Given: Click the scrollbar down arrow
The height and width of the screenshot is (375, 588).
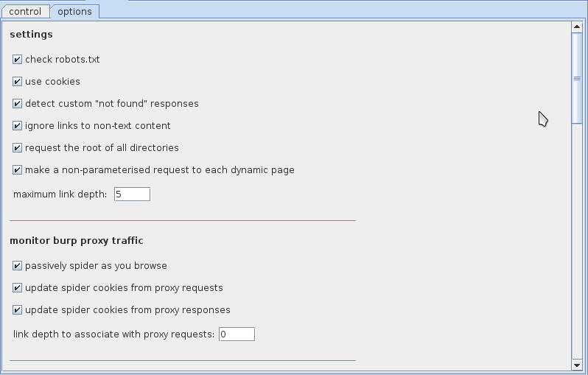Looking at the screenshot, I should (x=577, y=365).
